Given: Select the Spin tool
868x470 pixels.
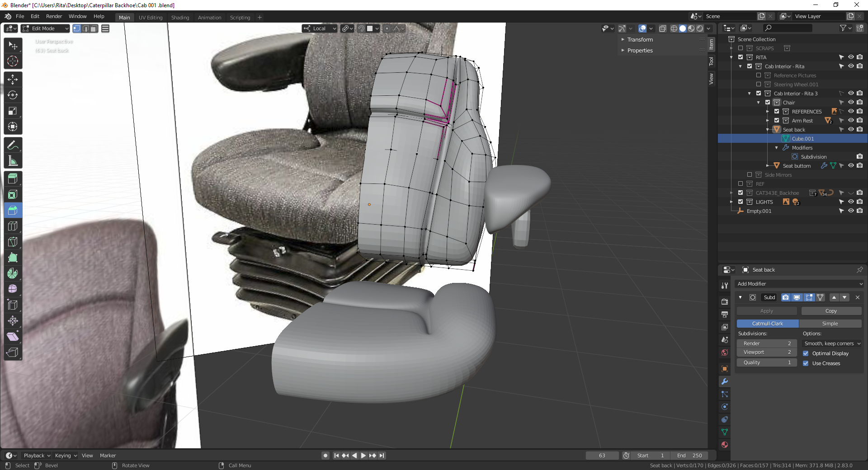Looking at the screenshot, I should [x=13, y=273].
